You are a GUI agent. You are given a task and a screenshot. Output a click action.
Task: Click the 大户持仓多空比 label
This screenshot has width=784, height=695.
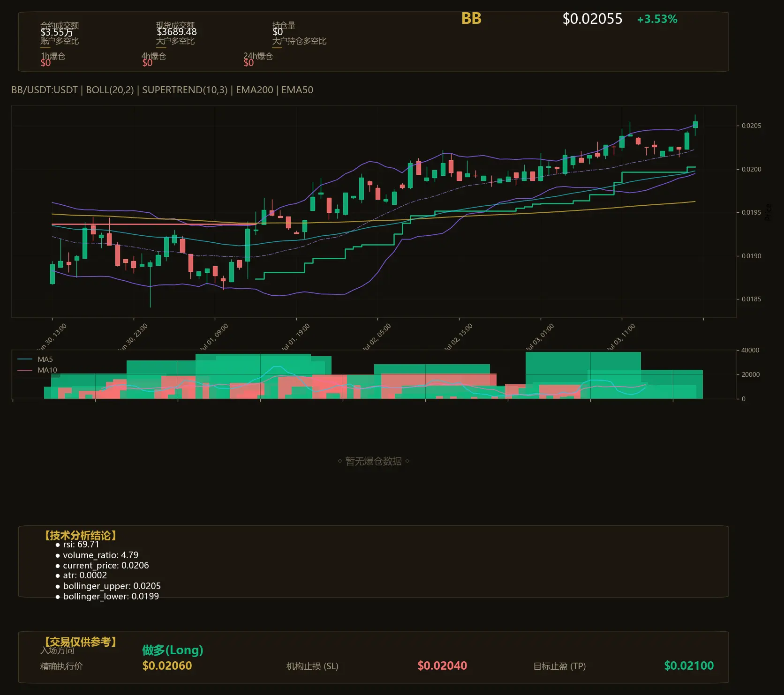(x=299, y=41)
